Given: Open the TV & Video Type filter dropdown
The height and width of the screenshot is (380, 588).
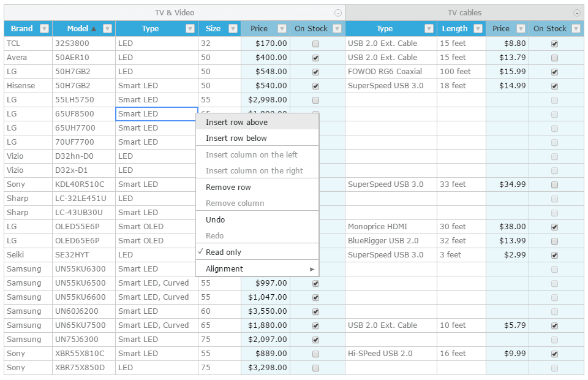Looking at the screenshot, I should [190, 29].
